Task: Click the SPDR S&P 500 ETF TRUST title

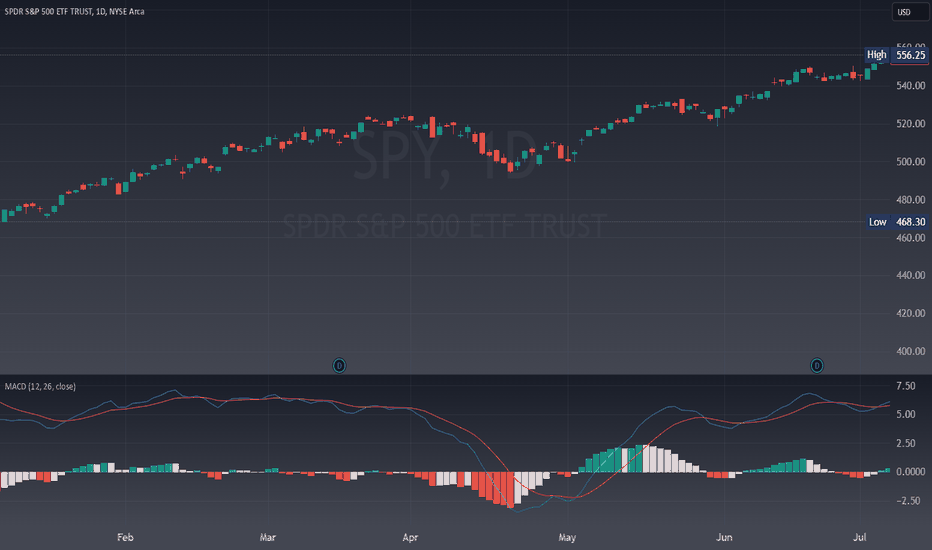Action: click(x=74, y=11)
